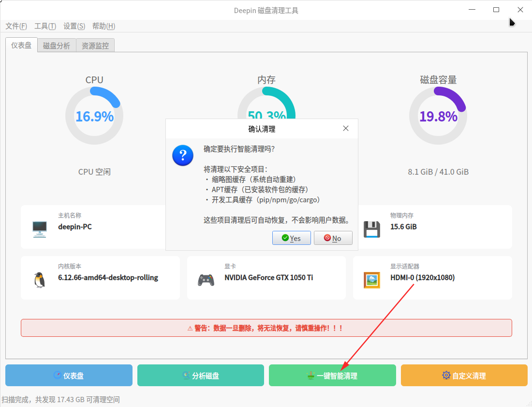Image resolution: width=532 pixels, height=407 pixels.
Task: Switch to the 磁盘分析 tab
Action: pyautogui.click(x=57, y=45)
